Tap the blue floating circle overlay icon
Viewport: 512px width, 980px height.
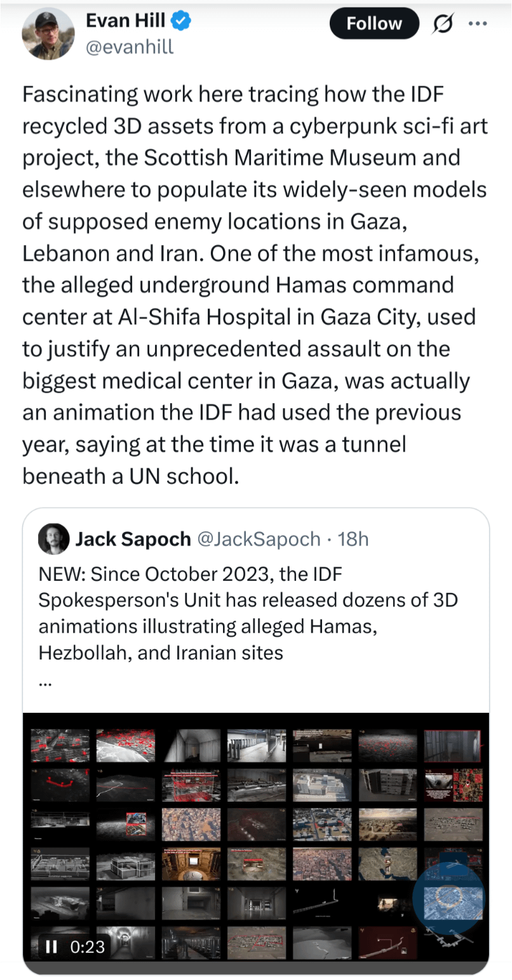click(x=448, y=897)
